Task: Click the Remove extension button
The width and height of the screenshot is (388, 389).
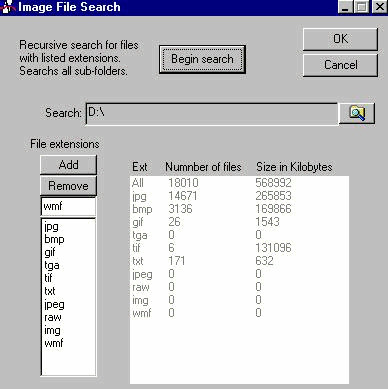Action: (69, 186)
